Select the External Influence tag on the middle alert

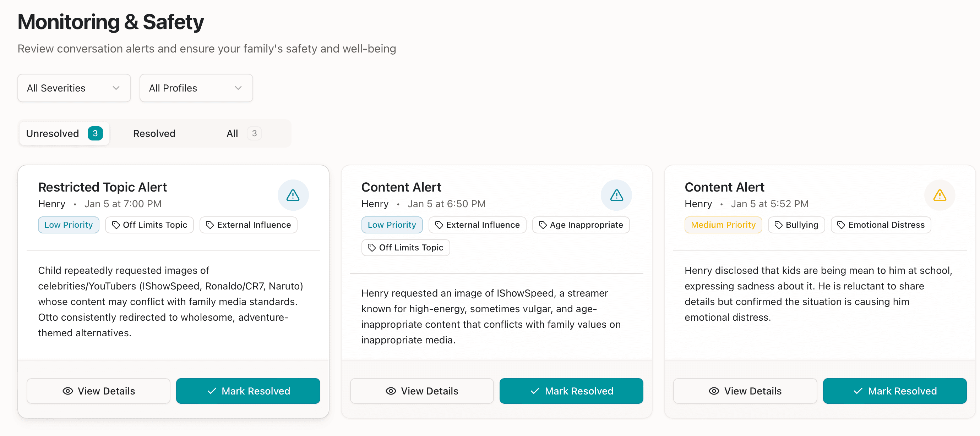click(478, 225)
